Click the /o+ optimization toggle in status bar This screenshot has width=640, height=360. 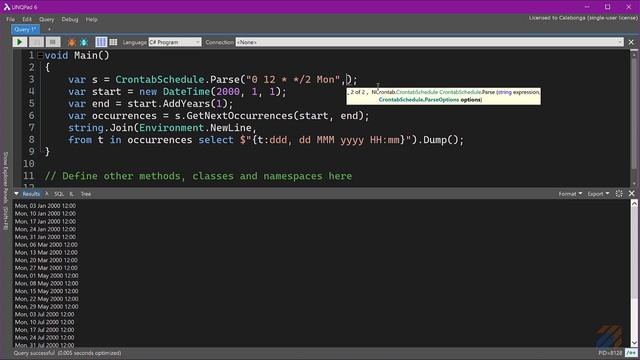[631, 353]
